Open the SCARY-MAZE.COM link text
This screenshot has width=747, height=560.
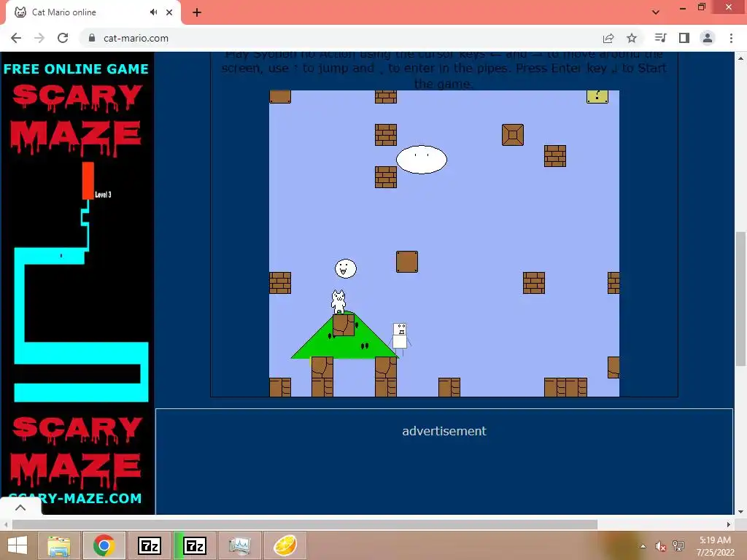click(75, 499)
